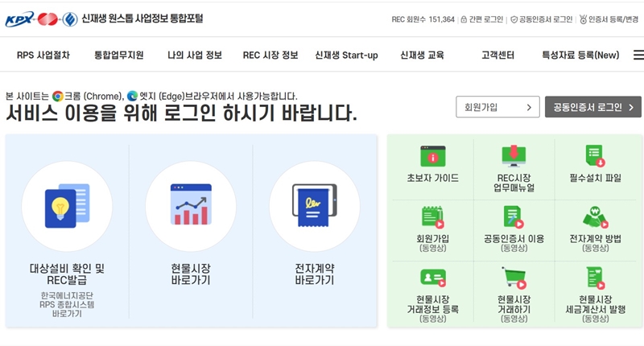Click the 현물시장 거래하기 (동영상) label

tap(514, 309)
